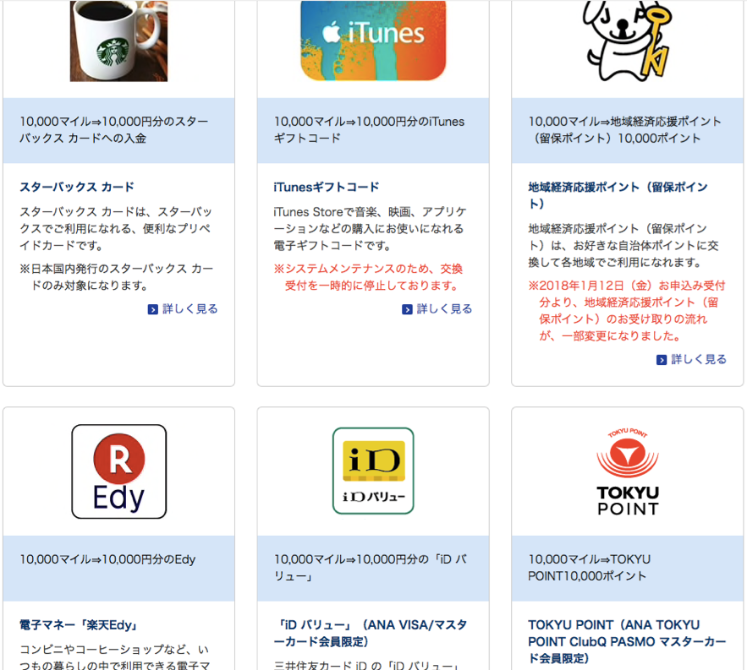This screenshot has height=670, width=747.
Task: Click the iD バリュー logo icon
Action: point(373,471)
